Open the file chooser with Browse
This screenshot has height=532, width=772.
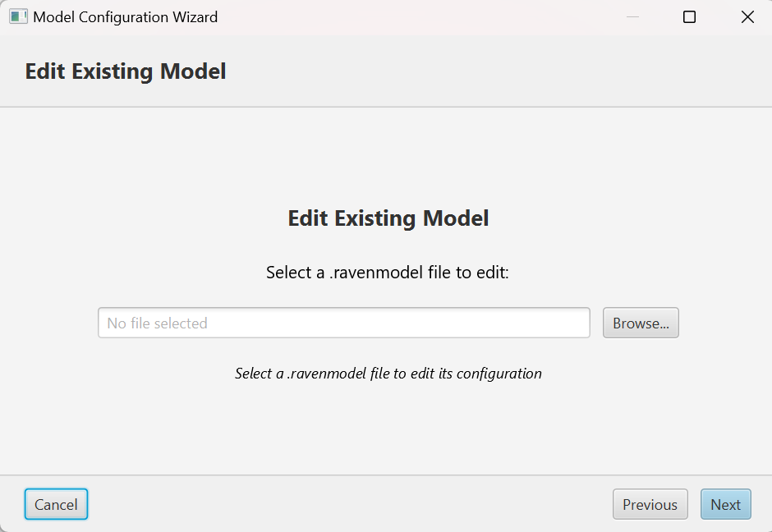[x=641, y=323]
